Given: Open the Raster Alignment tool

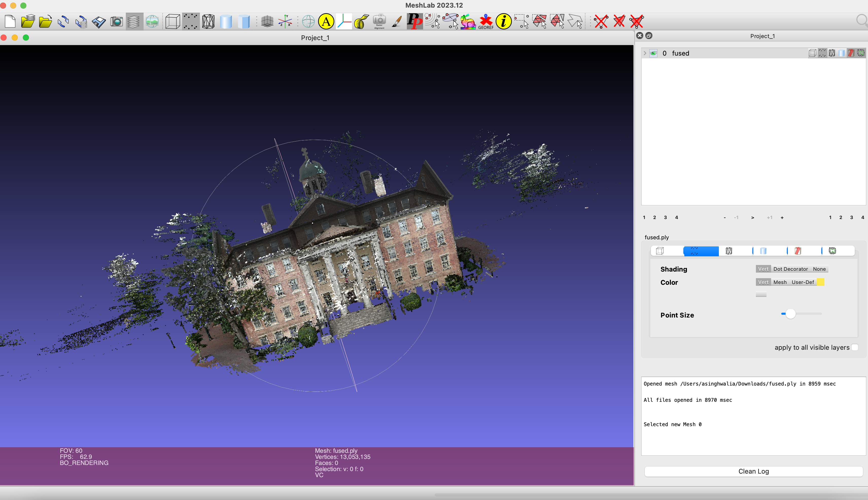Looking at the screenshot, I should pyautogui.click(x=379, y=21).
